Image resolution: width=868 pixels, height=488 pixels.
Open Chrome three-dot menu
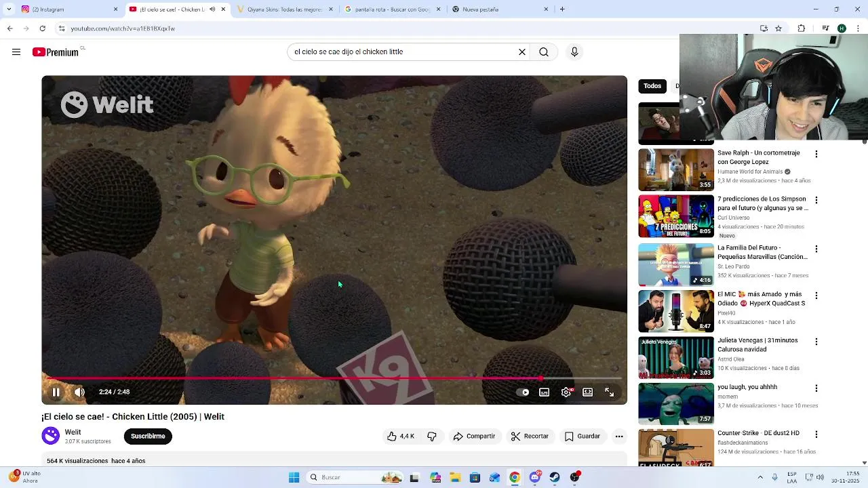tap(858, 28)
